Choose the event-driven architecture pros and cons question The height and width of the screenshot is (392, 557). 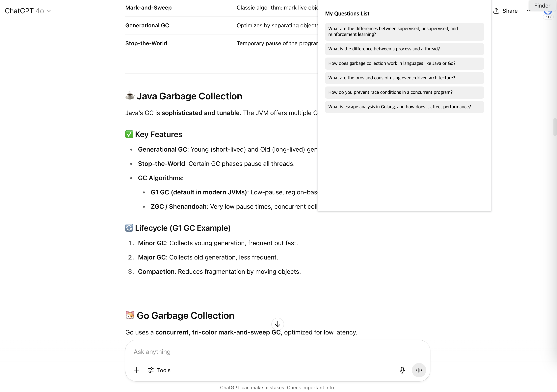[404, 78]
